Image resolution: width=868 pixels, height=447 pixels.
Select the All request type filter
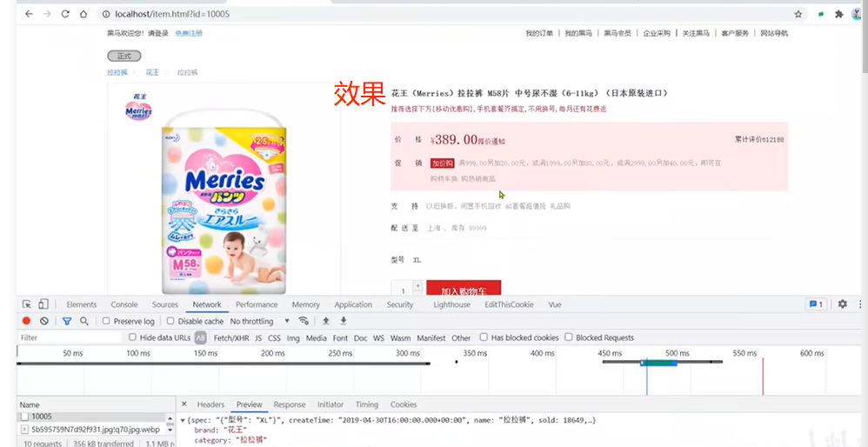pyautogui.click(x=200, y=337)
